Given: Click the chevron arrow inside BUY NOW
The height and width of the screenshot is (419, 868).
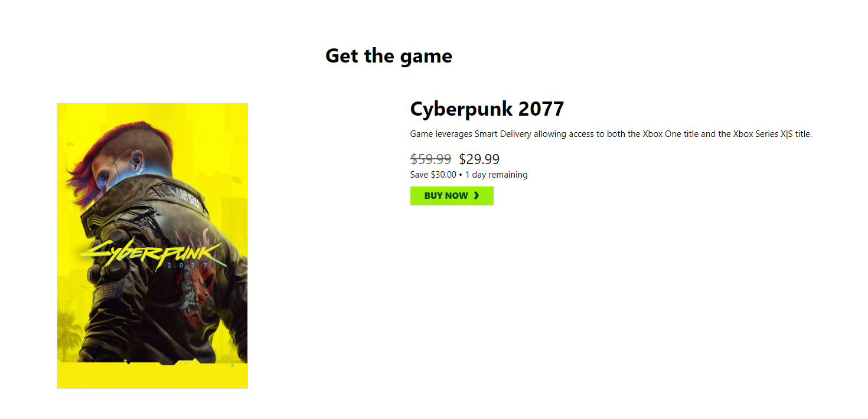Looking at the screenshot, I should coord(476,196).
